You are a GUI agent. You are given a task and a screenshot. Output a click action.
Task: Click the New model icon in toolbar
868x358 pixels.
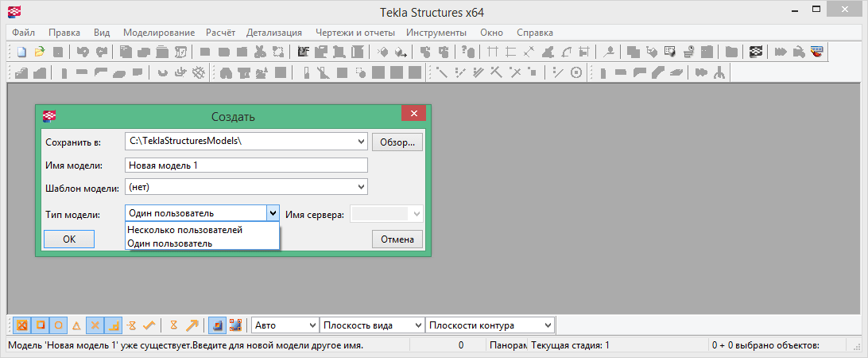(x=21, y=52)
